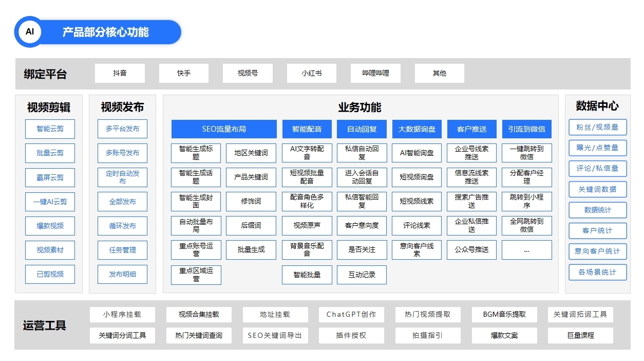644x361 pixels.
Task: Select the 智能配音 blue header tab
Action: coord(307,129)
